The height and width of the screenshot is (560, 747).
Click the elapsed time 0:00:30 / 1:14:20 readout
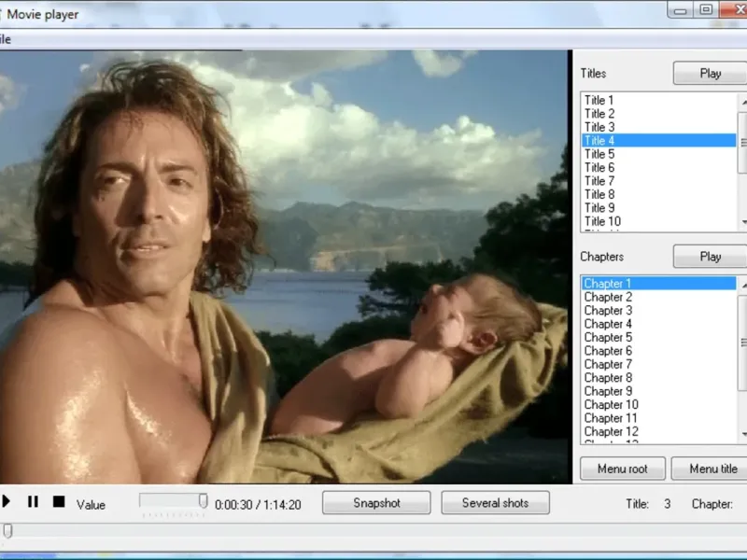pyautogui.click(x=258, y=505)
